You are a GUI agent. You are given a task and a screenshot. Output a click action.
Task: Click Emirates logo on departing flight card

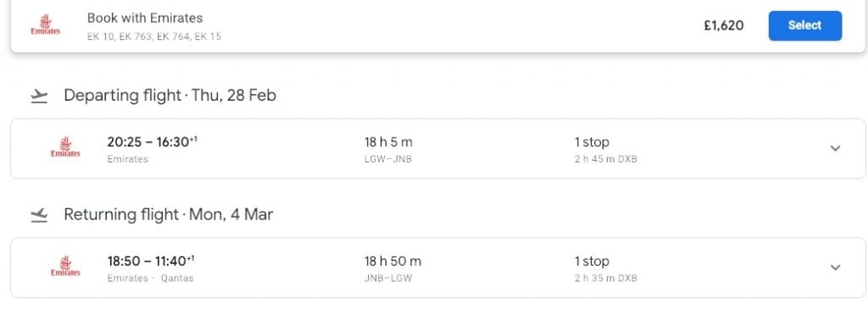coord(65,147)
